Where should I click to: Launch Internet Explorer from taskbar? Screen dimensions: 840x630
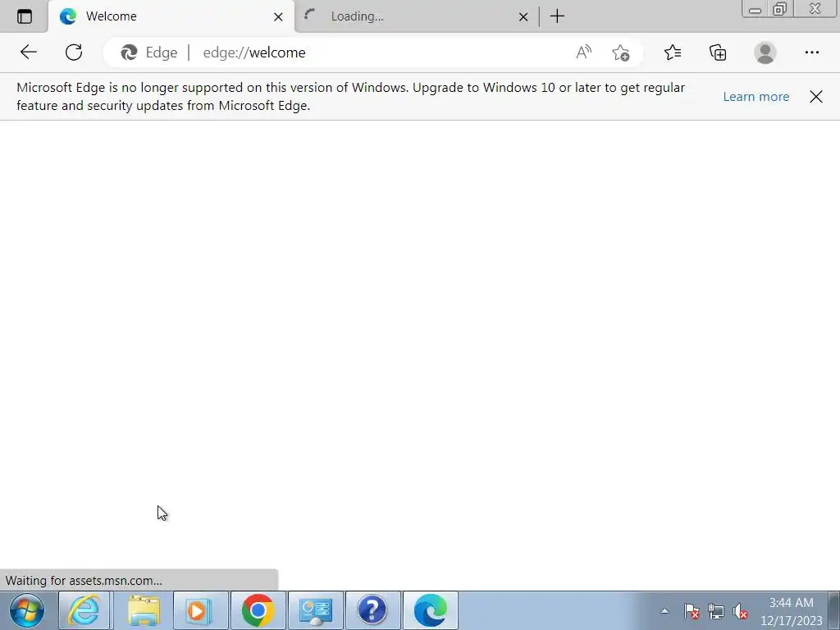pos(84,610)
